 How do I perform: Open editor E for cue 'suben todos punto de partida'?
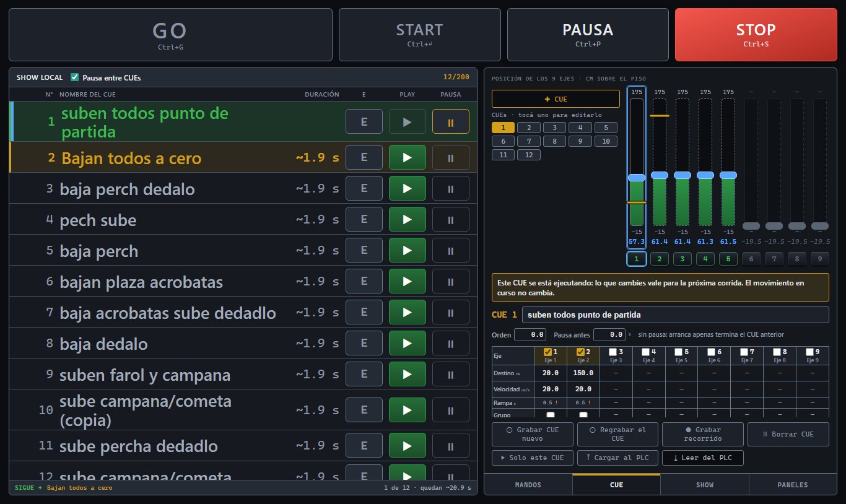click(364, 121)
